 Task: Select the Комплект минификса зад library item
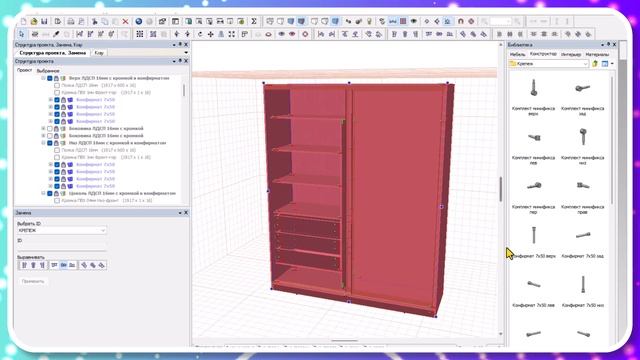(x=583, y=97)
